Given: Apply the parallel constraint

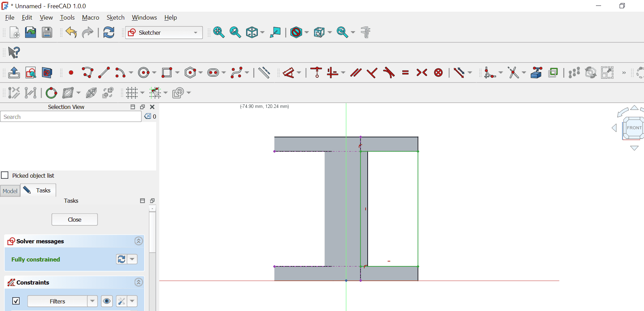Looking at the screenshot, I should [356, 73].
